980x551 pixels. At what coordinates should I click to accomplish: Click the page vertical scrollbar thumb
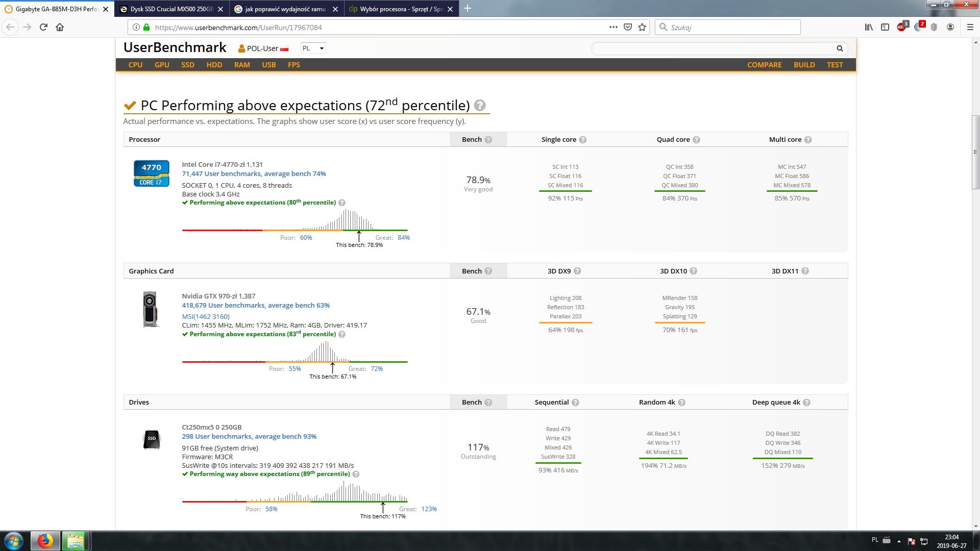975,152
